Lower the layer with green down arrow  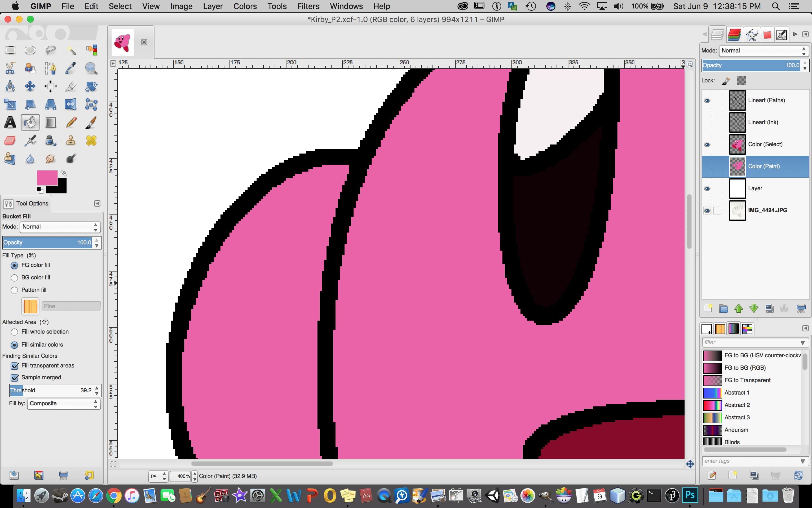pos(754,308)
